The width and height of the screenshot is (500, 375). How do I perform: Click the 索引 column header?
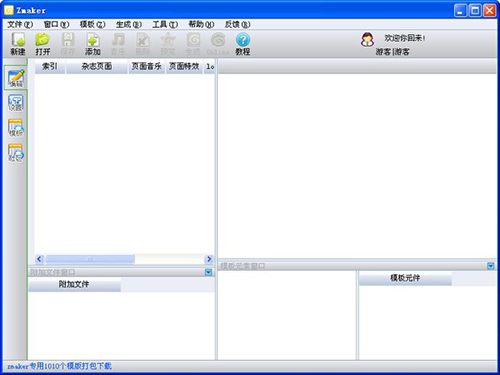(50, 66)
